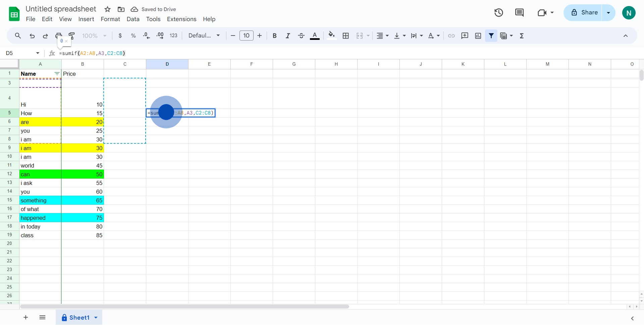Toggle bold formatting
Screen dimensions: 644x325
pos(274,36)
